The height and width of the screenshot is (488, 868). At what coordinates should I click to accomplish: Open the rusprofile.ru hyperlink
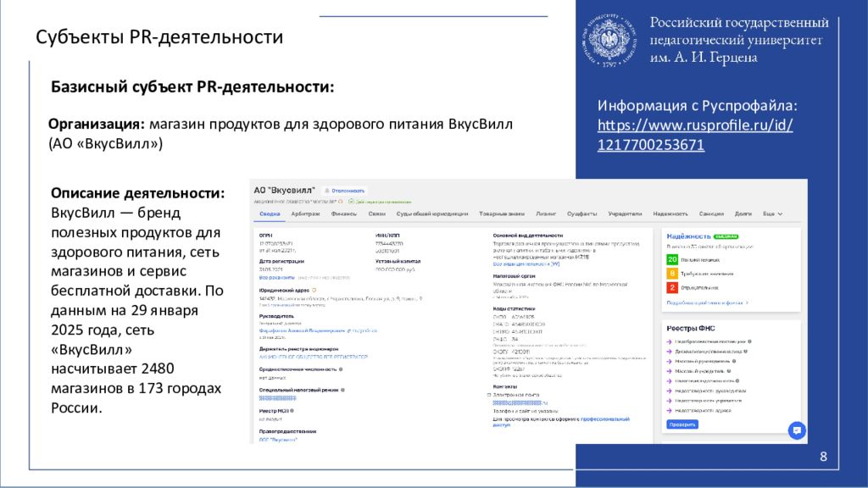695,135
